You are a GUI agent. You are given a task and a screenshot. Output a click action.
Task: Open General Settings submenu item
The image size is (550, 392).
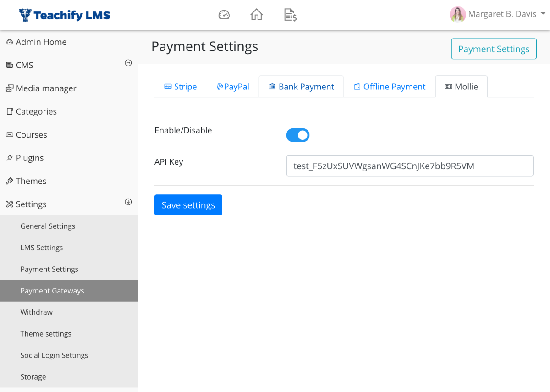pos(69,226)
